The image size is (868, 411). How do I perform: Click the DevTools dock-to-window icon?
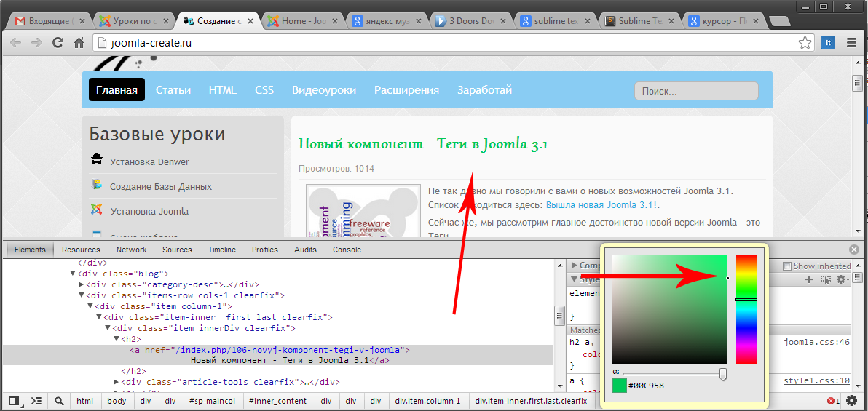tap(13, 401)
